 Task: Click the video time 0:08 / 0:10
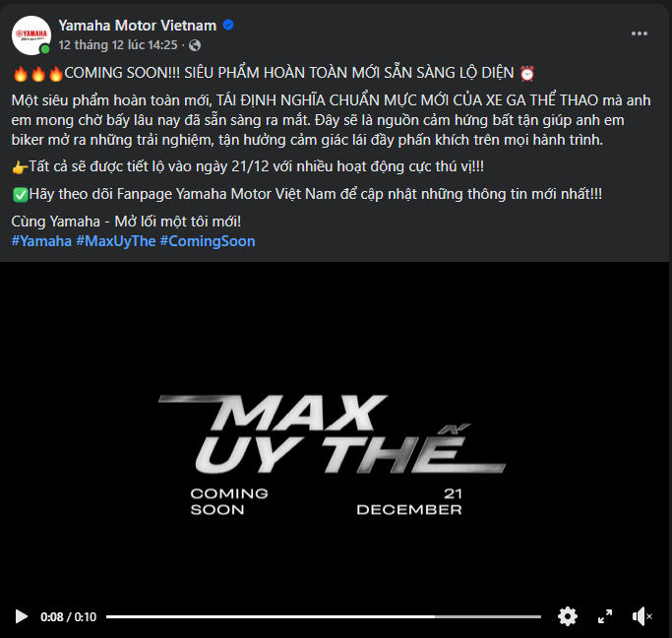(x=69, y=616)
